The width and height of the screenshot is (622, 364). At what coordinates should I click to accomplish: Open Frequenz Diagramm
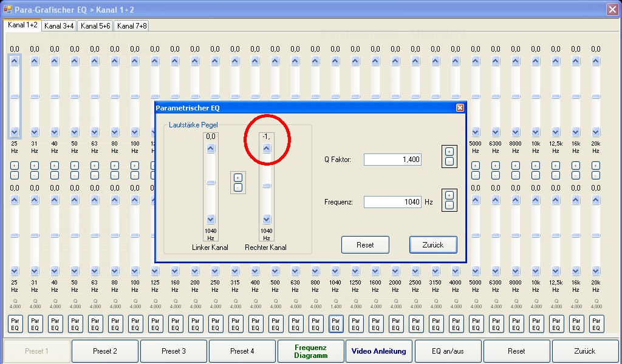click(x=311, y=351)
